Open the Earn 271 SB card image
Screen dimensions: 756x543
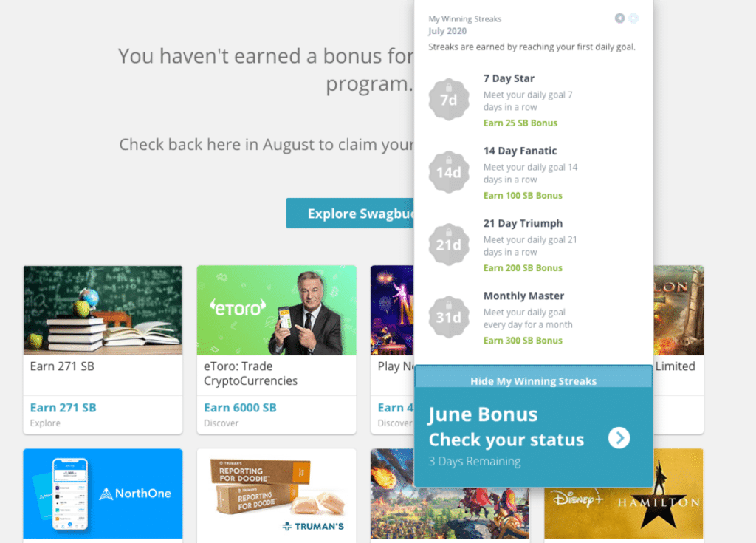[103, 310]
